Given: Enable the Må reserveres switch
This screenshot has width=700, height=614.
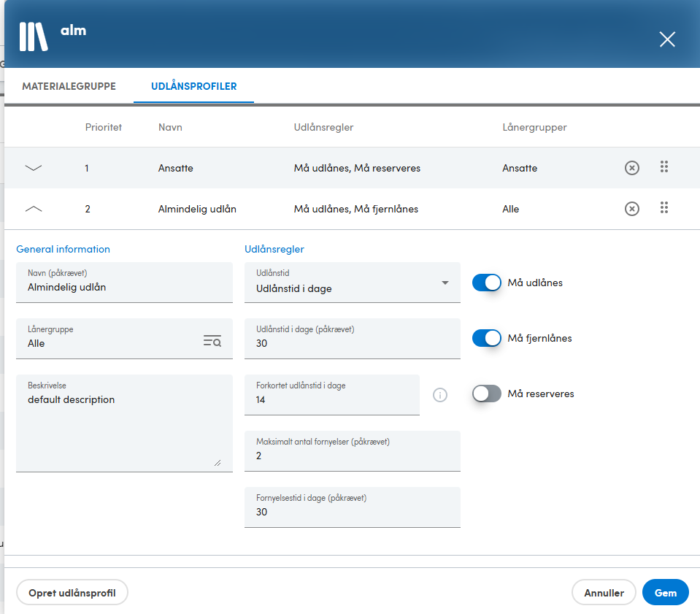Looking at the screenshot, I should pyautogui.click(x=487, y=394).
